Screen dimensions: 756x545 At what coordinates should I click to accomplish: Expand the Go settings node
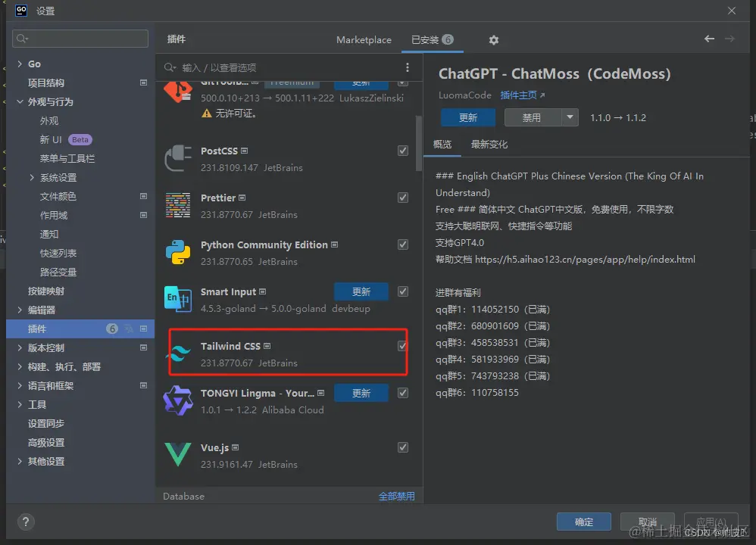21,64
